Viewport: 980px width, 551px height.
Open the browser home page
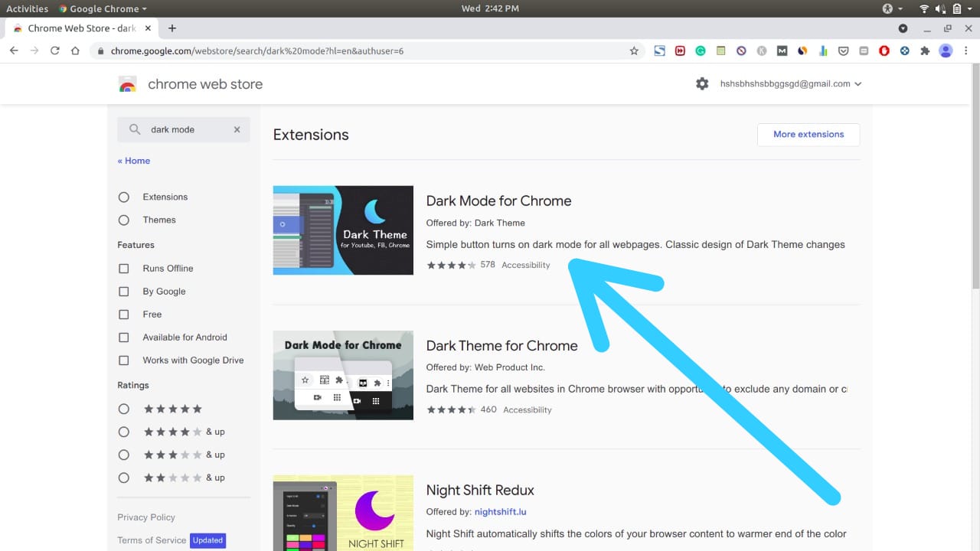(75, 51)
